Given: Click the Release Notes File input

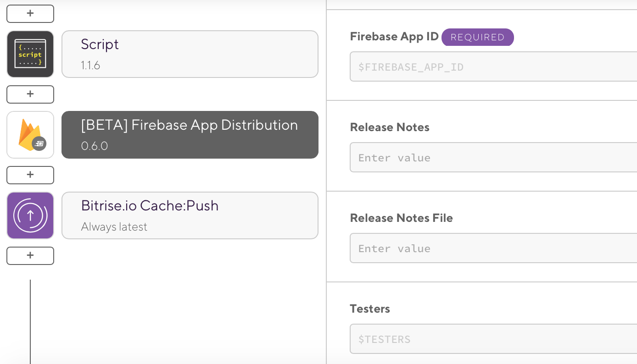Looking at the screenshot, I should 493,248.
